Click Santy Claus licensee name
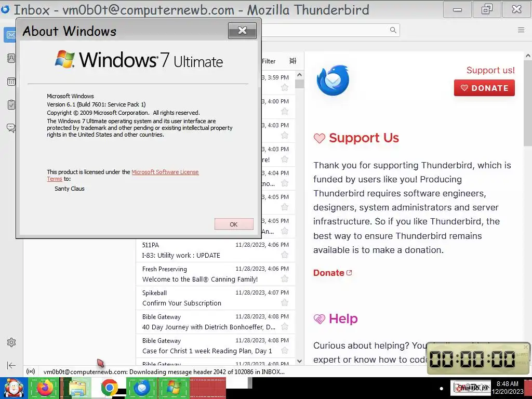Viewport: 532px width, 399px height. (70, 189)
